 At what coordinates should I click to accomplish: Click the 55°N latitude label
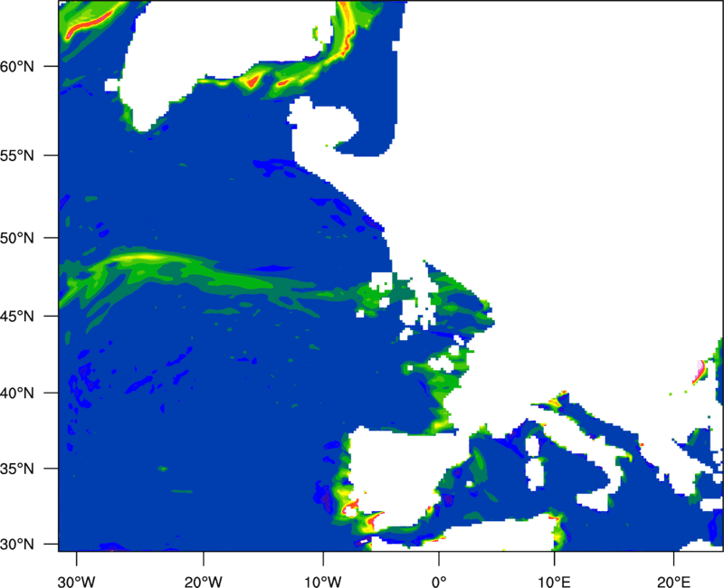pyautogui.click(x=17, y=156)
